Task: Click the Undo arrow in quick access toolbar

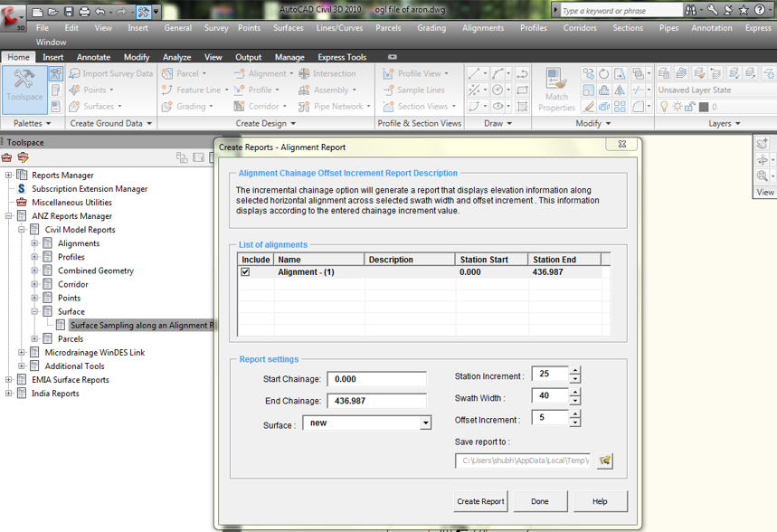Action: [100, 11]
